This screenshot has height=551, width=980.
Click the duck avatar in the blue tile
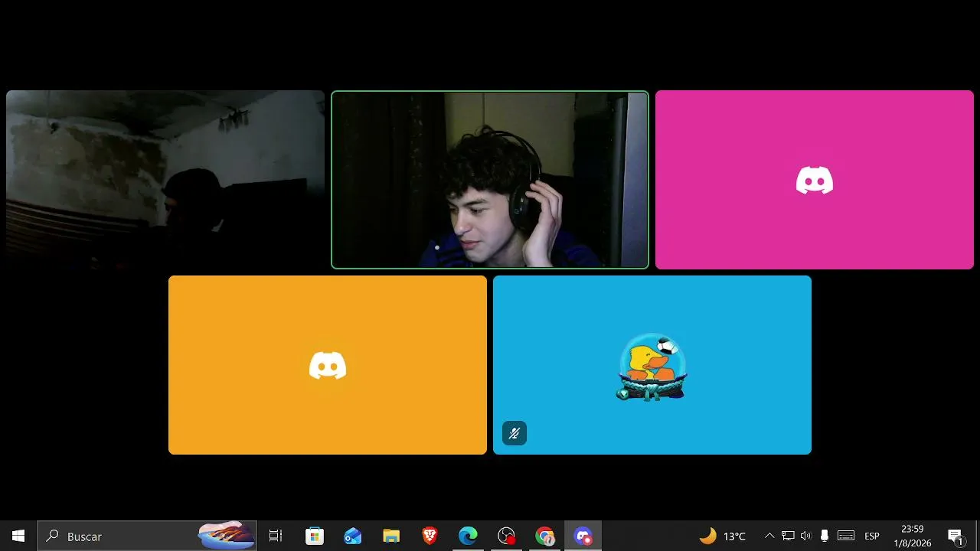click(x=652, y=367)
